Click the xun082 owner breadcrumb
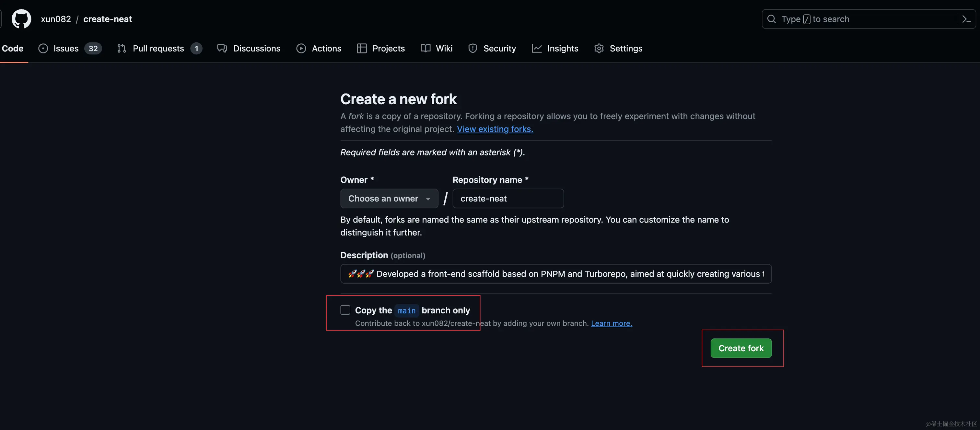The image size is (980, 430). 56,19
